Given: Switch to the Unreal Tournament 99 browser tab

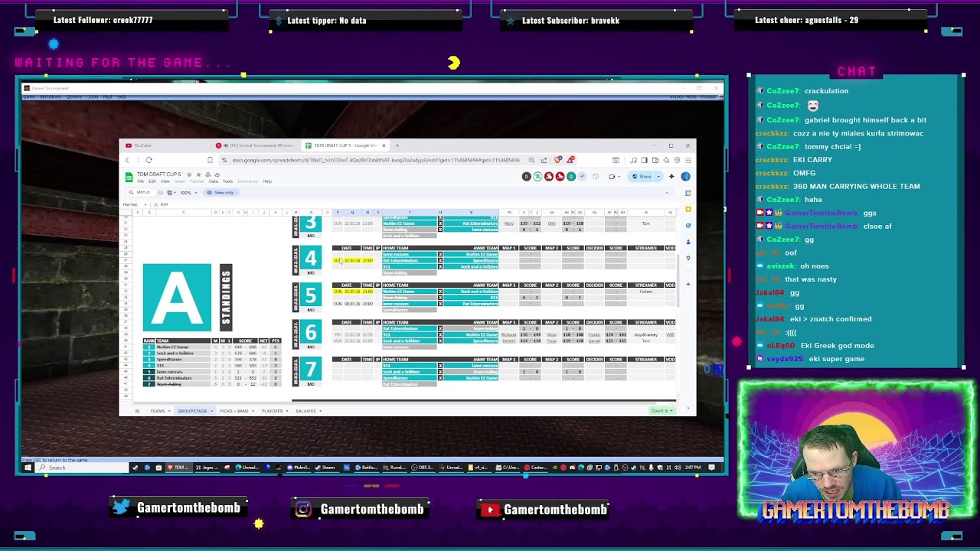Looking at the screenshot, I should pos(255,145).
